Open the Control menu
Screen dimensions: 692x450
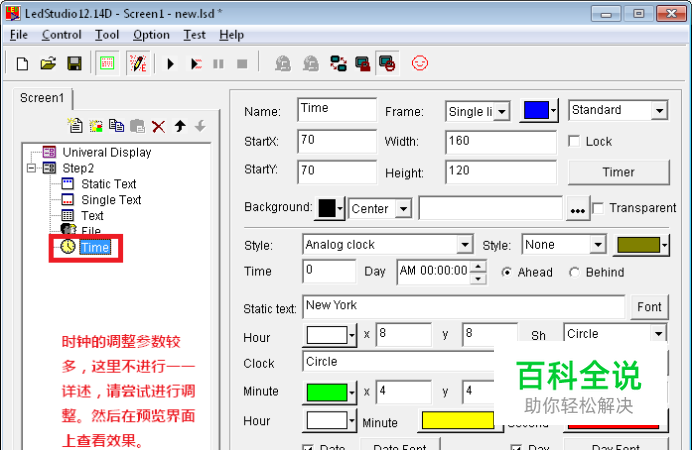[61, 35]
